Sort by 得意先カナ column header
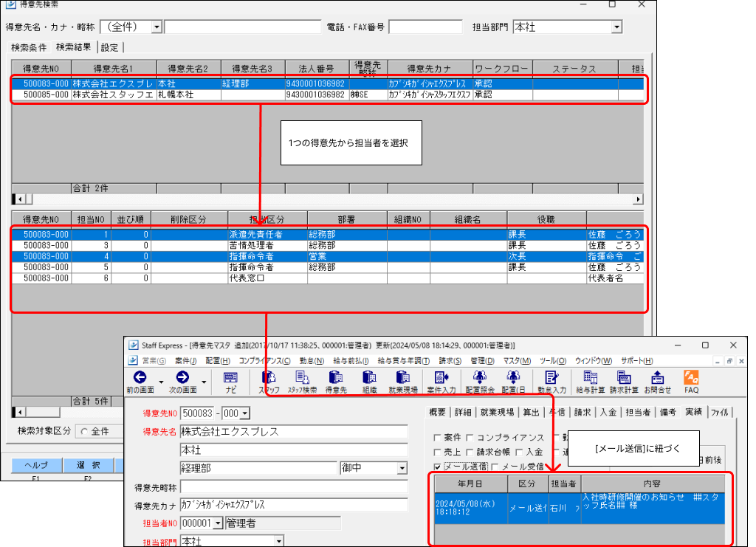756x547 pixels. pos(430,69)
